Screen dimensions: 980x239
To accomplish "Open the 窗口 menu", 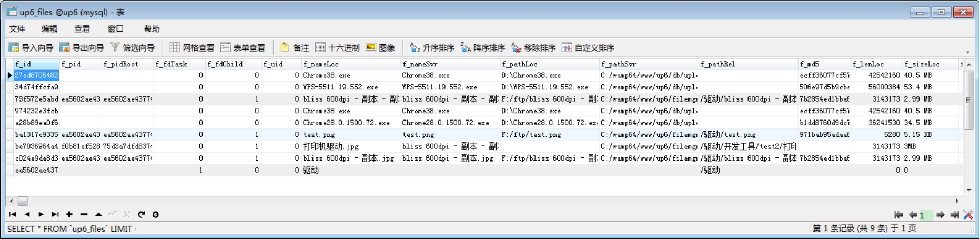I will coord(115,29).
